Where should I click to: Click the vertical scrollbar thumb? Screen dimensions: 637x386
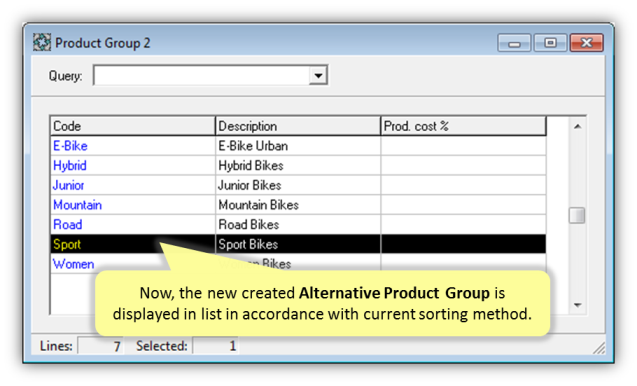click(577, 215)
